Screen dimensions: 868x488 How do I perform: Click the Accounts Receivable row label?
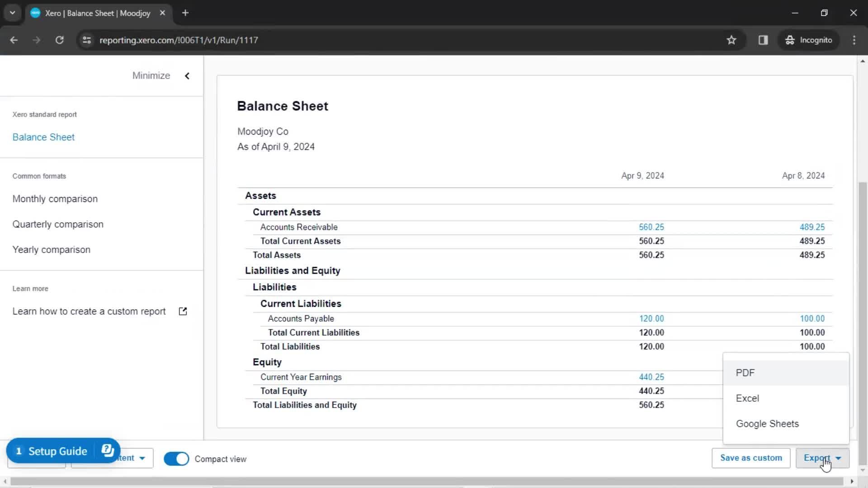click(x=299, y=227)
